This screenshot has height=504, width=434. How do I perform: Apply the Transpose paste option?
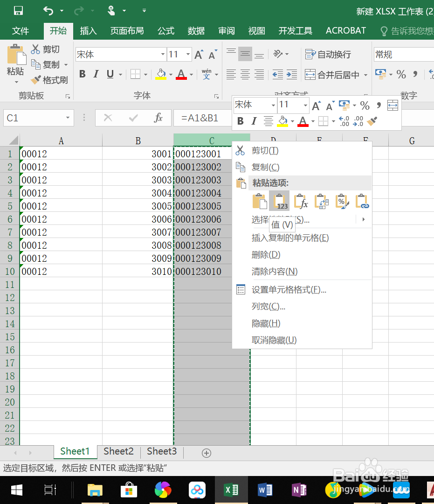click(x=322, y=201)
